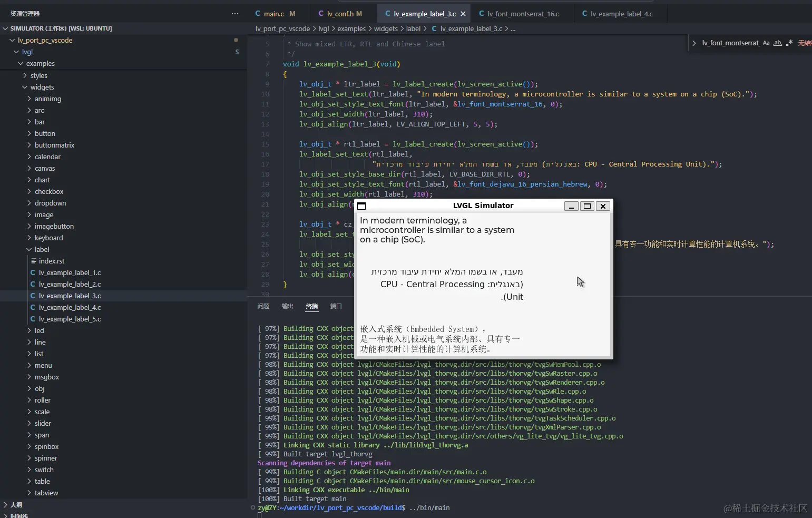Toggle Match Case in the find widget
Image resolution: width=812 pixels, height=518 pixels.
(x=766, y=43)
